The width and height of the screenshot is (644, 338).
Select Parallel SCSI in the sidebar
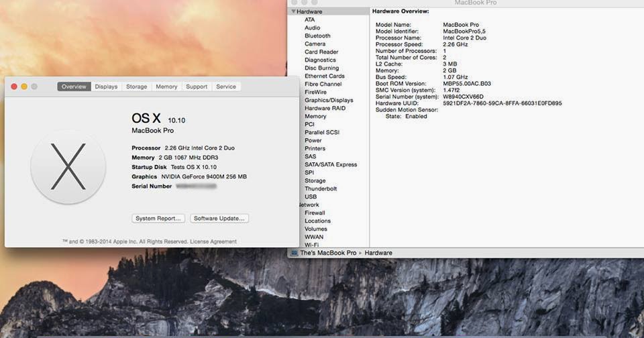point(322,132)
